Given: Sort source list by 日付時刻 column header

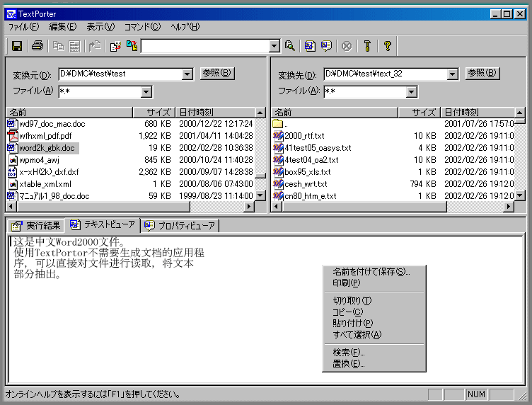Looking at the screenshot, I should point(216,113).
